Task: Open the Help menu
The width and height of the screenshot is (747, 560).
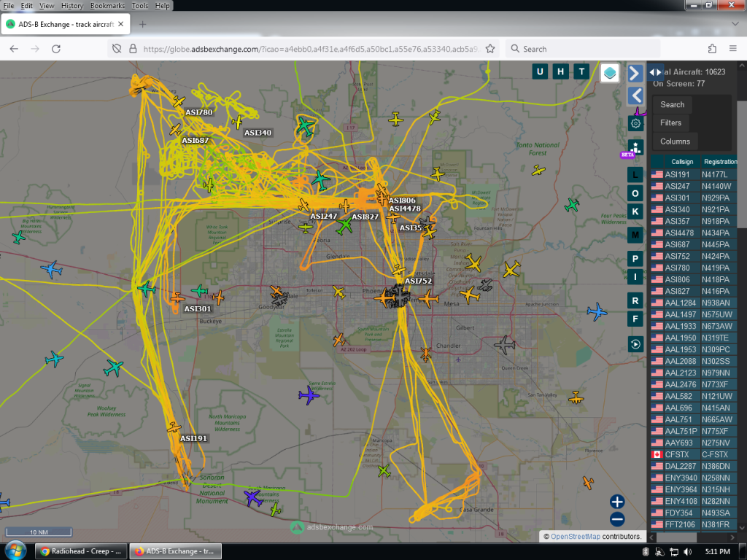Action: click(x=162, y=6)
